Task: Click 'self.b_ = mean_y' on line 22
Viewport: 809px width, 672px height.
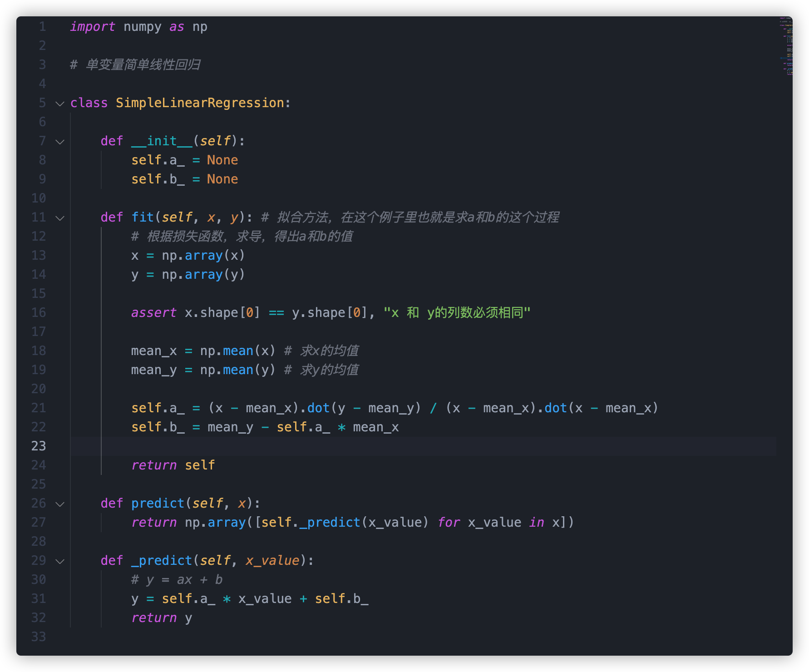Action: click(x=192, y=427)
